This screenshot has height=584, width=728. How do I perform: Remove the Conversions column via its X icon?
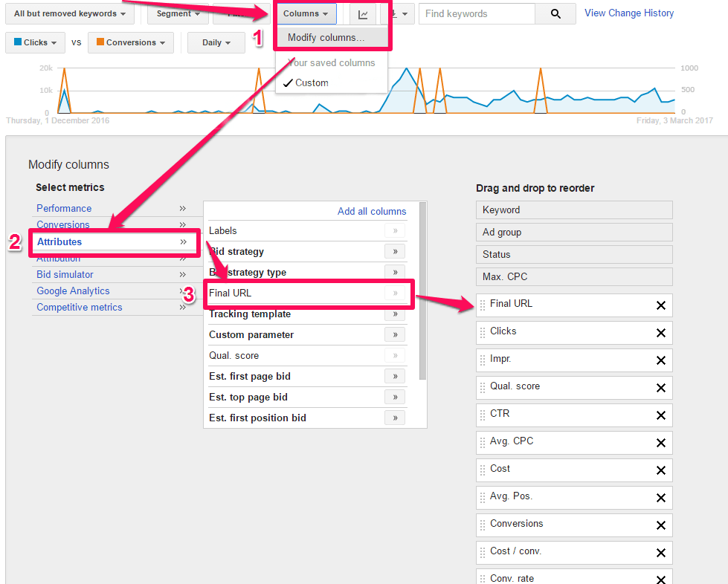(x=660, y=525)
